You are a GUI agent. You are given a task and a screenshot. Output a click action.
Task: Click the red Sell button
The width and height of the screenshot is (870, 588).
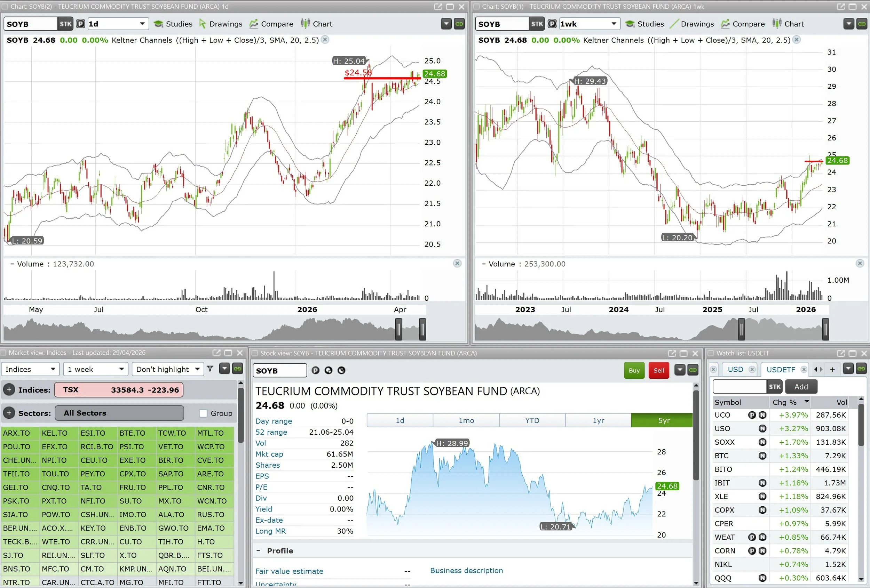[x=658, y=370]
